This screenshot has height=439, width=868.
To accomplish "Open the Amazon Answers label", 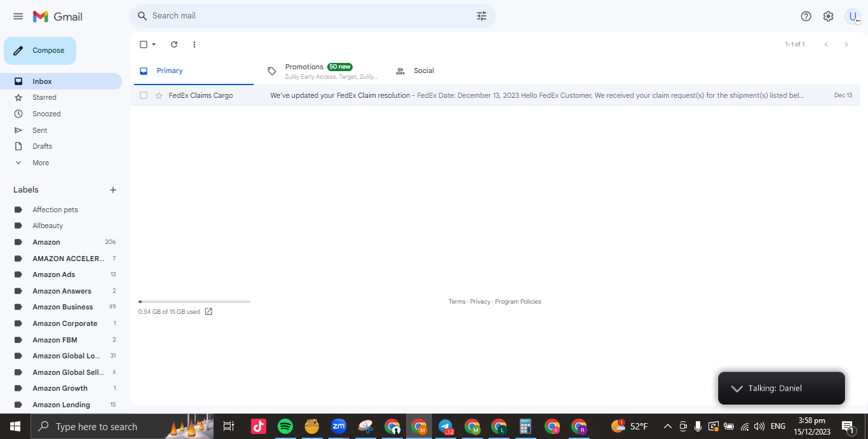I will [61, 291].
